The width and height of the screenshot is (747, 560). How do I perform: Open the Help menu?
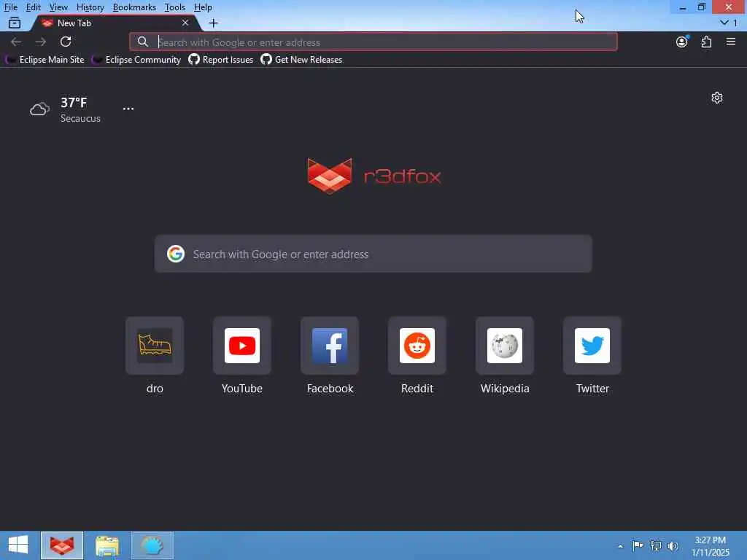(203, 7)
